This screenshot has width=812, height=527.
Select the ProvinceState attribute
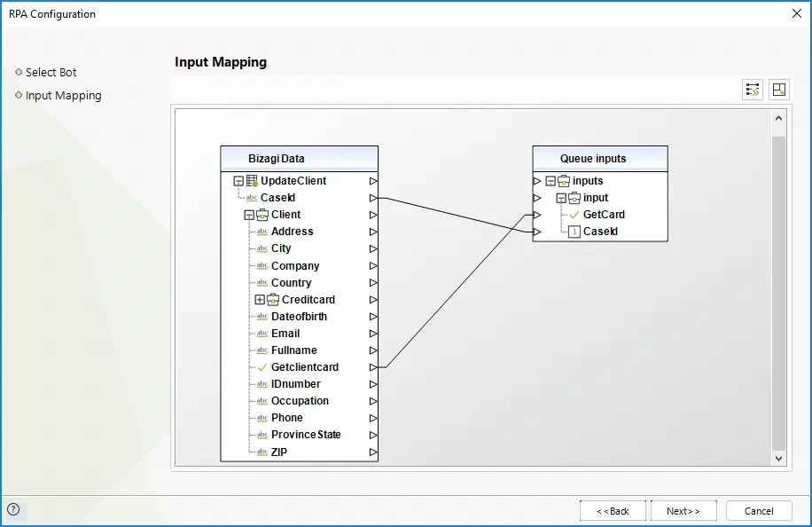306,435
